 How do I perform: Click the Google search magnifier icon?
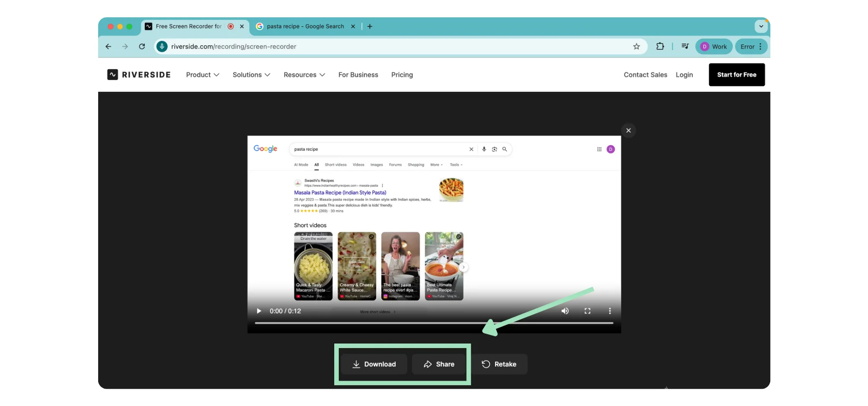(x=505, y=149)
